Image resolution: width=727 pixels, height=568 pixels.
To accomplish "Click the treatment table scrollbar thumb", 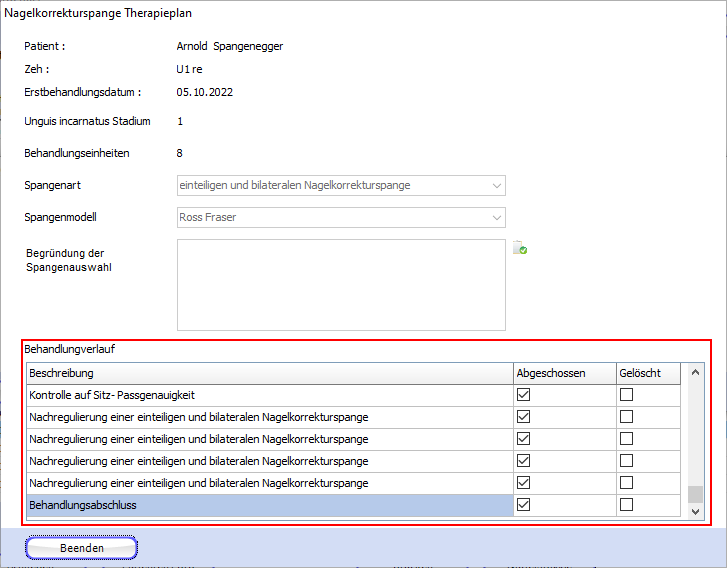I will (x=696, y=494).
